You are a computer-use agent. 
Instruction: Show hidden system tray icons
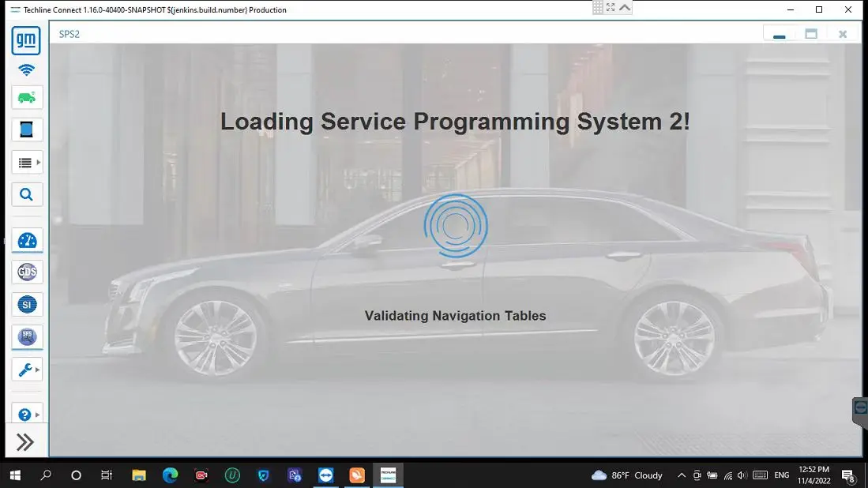682,475
